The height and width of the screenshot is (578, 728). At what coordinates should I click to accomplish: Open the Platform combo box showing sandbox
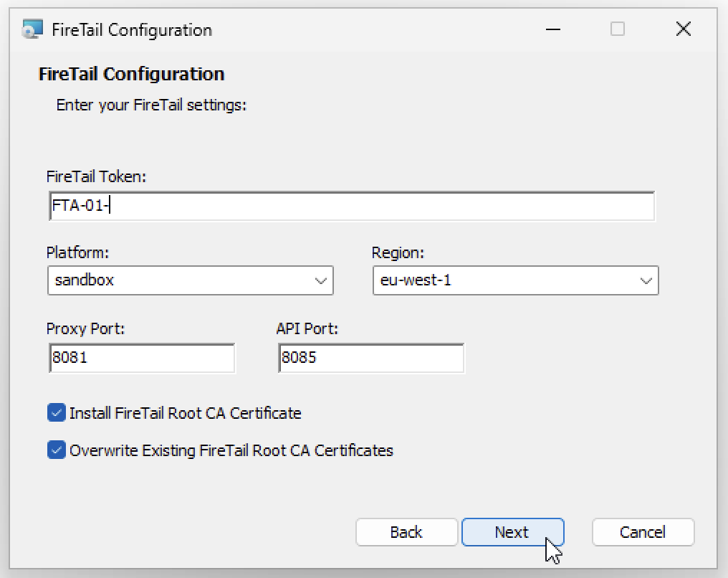point(179,280)
